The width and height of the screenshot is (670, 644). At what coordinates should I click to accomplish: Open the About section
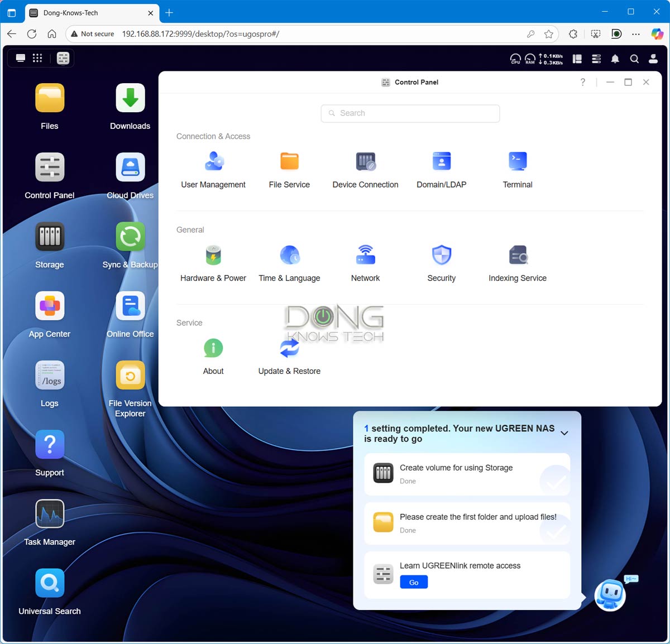click(x=213, y=357)
